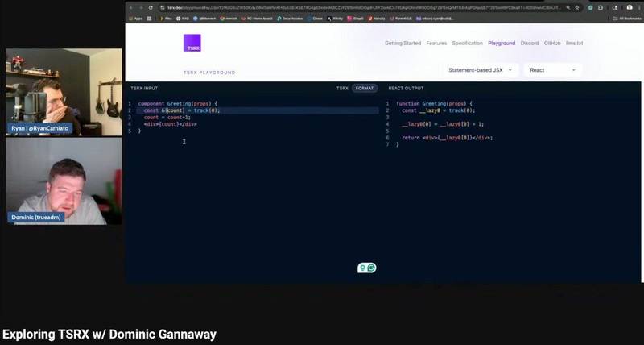Select the Playground nav link
Screen dimensions: 644x345
click(502, 44)
